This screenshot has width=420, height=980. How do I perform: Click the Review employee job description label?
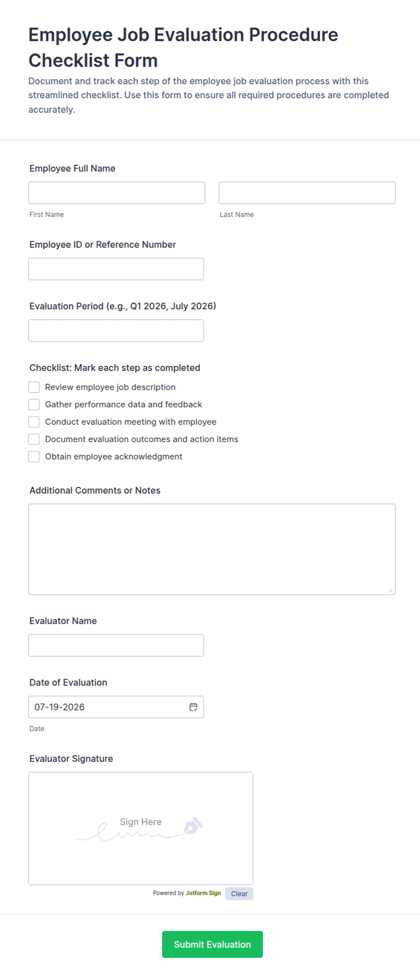click(110, 387)
